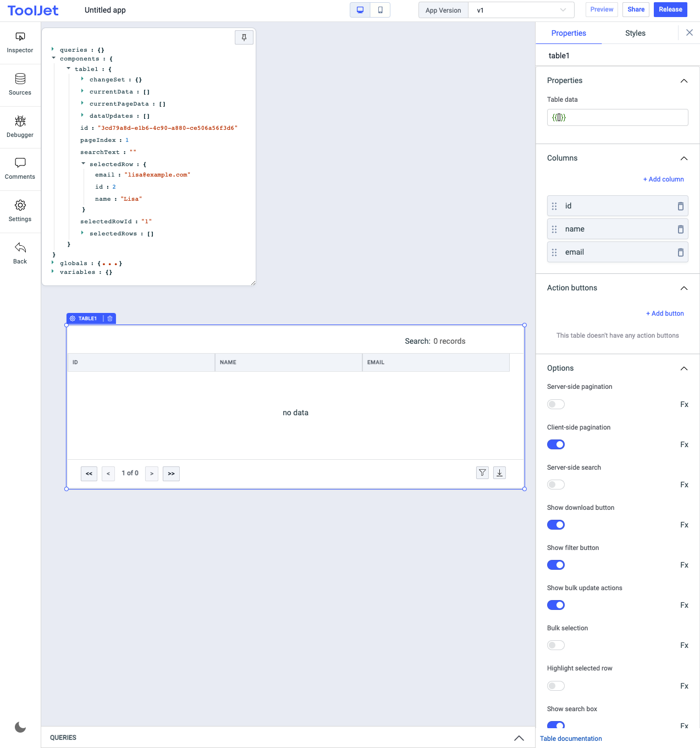Open the Comments icon

(20, 163)
